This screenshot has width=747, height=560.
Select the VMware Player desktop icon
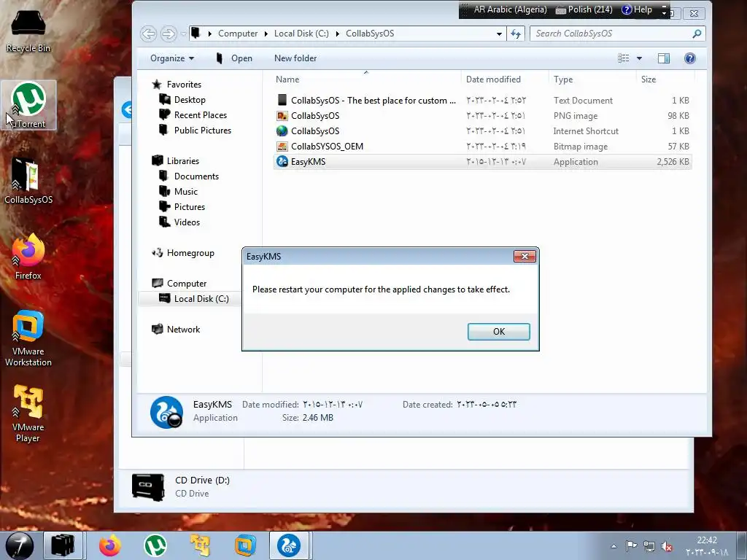(x=28, y=413)
